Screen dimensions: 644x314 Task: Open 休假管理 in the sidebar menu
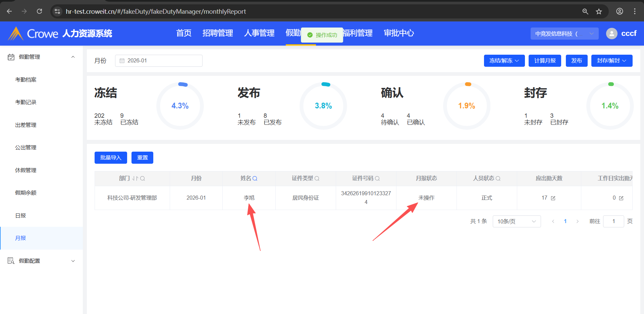[x=26, y=170]
